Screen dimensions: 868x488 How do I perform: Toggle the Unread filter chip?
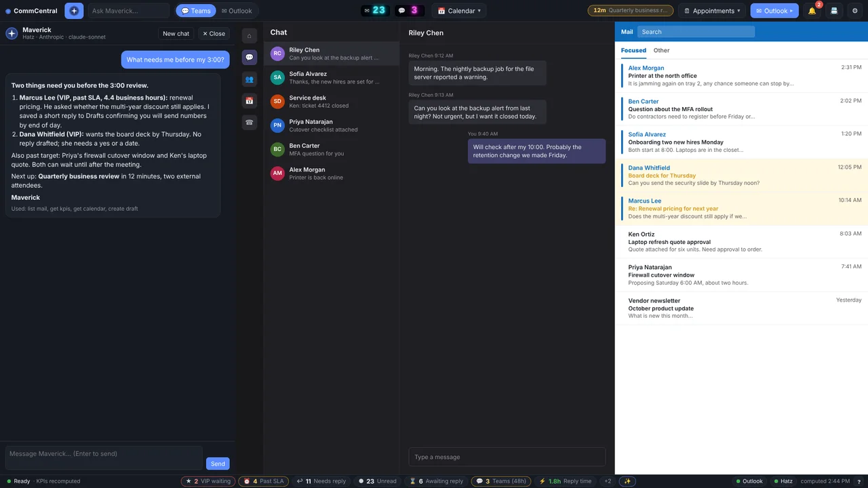coord(378,481)
